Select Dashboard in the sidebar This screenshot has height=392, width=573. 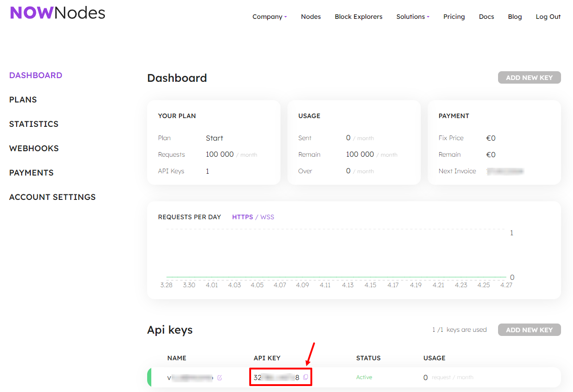[35, 75]
